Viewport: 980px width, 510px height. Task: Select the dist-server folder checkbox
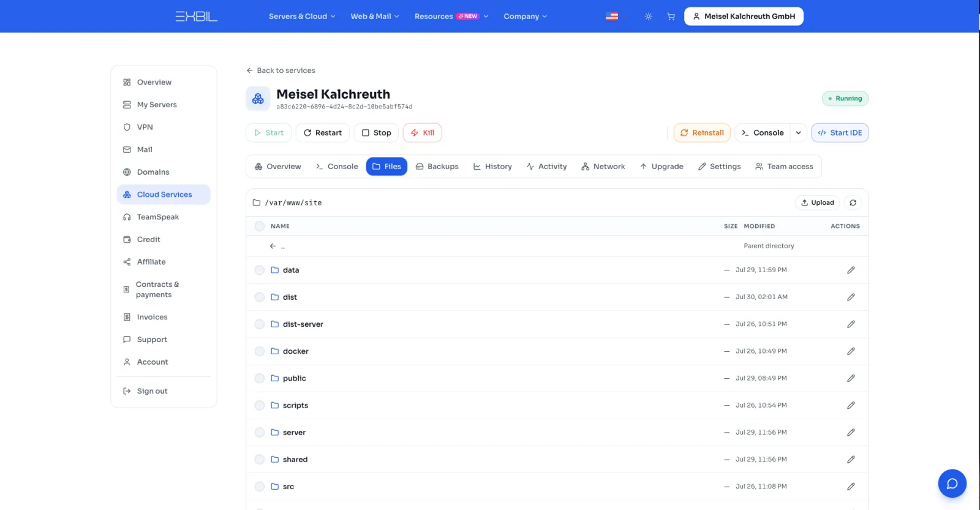[x=260, y=324]
